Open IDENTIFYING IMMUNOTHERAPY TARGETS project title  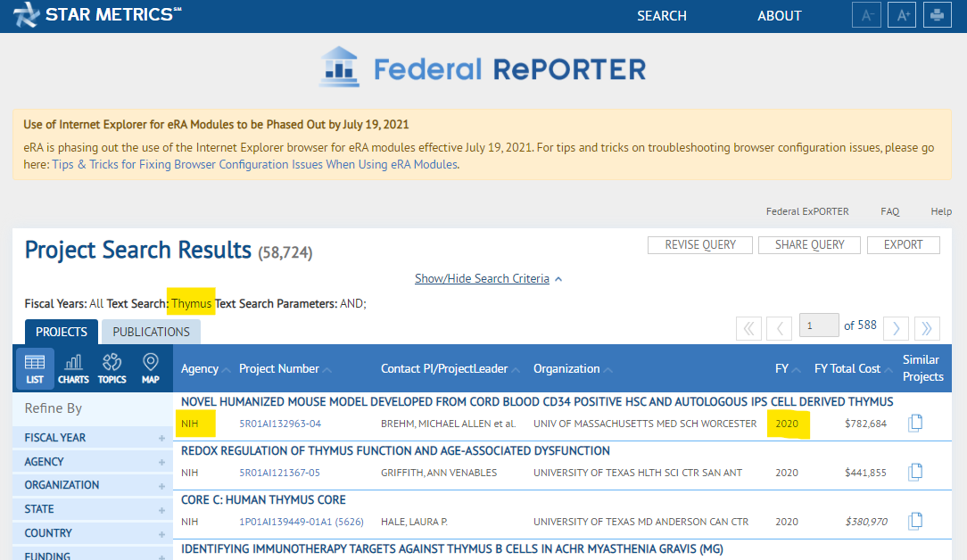click(x=452, y=549)
